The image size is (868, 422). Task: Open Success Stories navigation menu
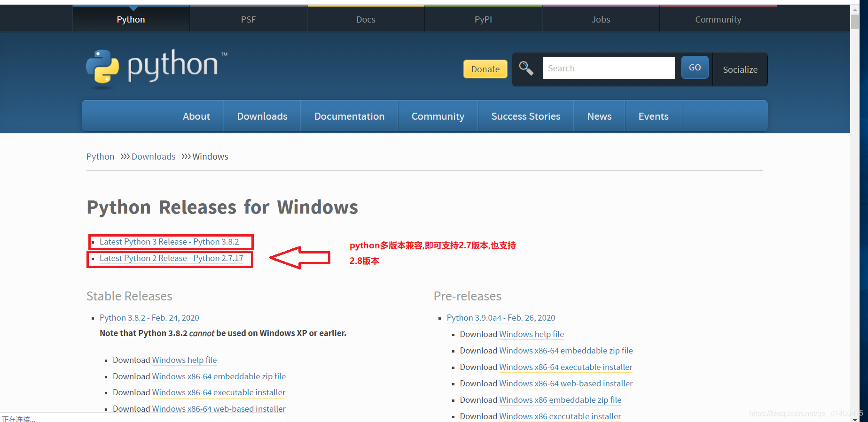point(526,116)
